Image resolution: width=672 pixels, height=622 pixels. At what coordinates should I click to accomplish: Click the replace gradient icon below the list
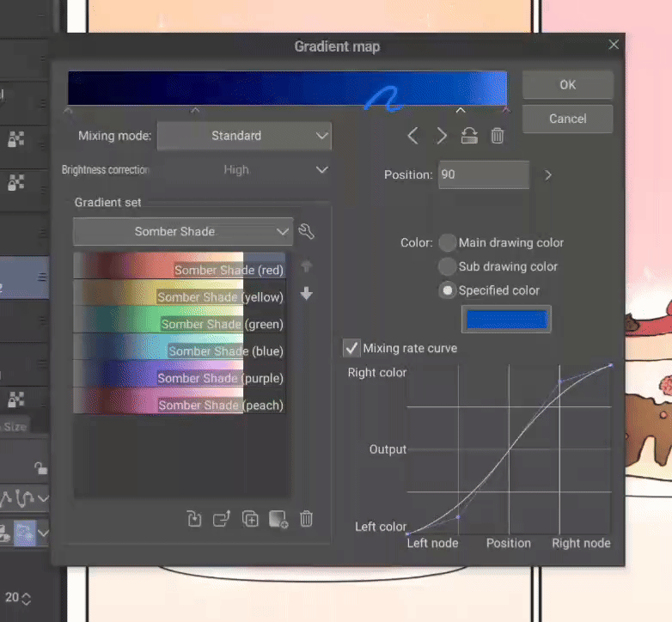194,519
